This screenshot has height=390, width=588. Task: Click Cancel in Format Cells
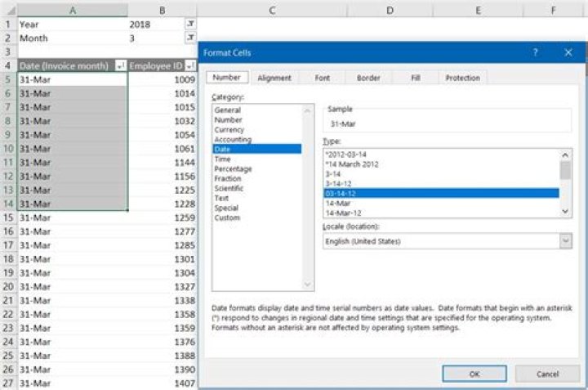[547, 374]
